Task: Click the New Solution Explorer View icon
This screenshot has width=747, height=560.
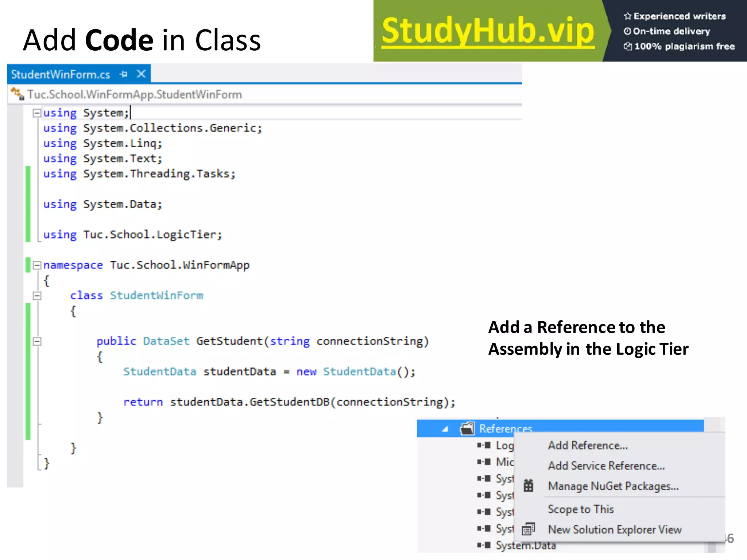Action: (x=528, y=529)
